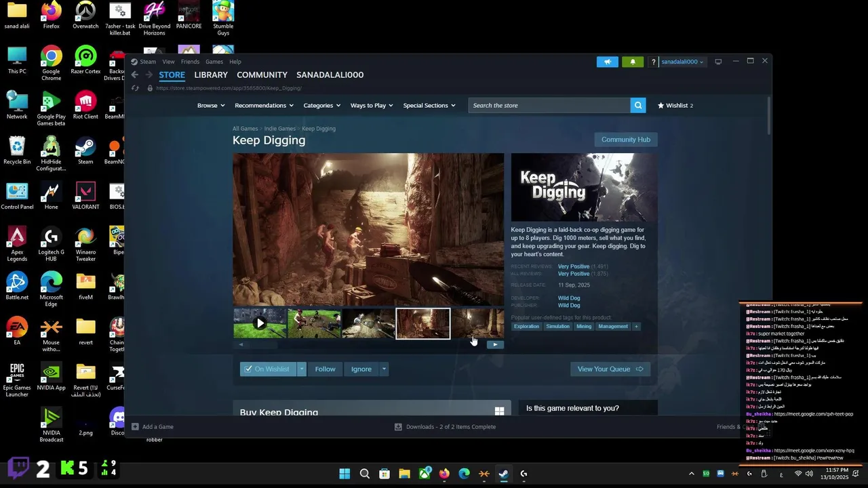Play the trailer video thumbnail

click(x=260, y=323)
